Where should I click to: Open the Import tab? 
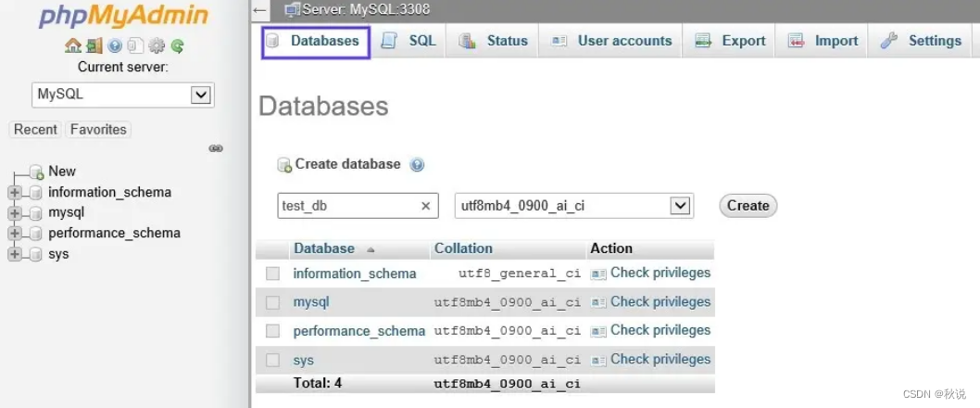pyautogui.click(x=823, y=42)
